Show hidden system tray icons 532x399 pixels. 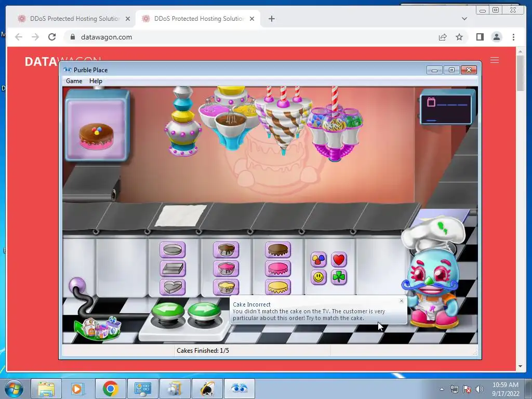pos(442,389)
